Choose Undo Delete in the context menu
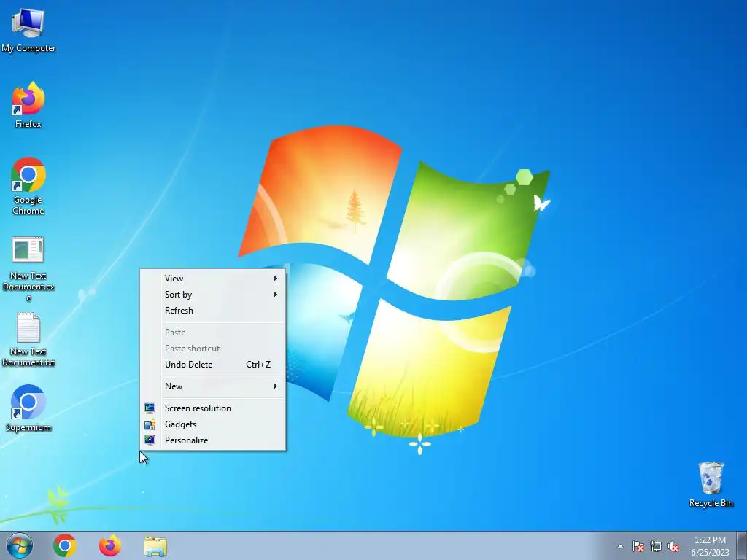Image resolution: width=747 pixels, height=560 pixels. [x=213, y=365]
